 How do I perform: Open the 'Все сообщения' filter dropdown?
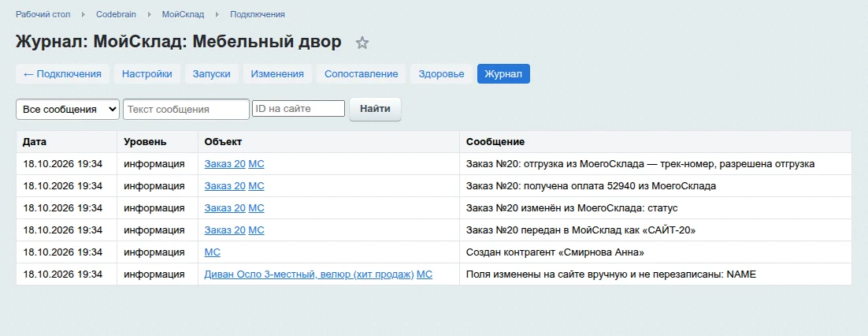[68, 109]
